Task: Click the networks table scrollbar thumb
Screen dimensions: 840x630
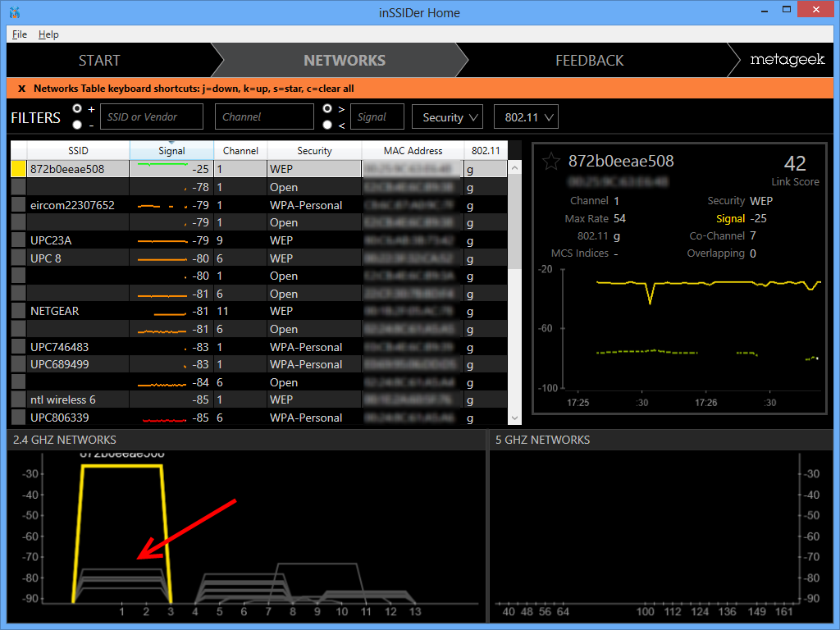Action: click(x=514, y=221)
